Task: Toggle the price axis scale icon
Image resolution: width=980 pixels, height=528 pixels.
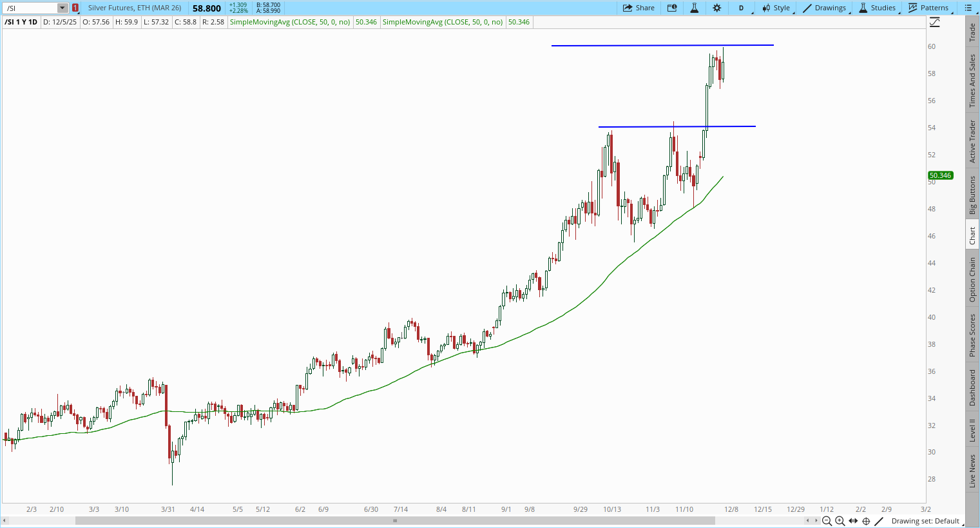Action: pos(935,23)
